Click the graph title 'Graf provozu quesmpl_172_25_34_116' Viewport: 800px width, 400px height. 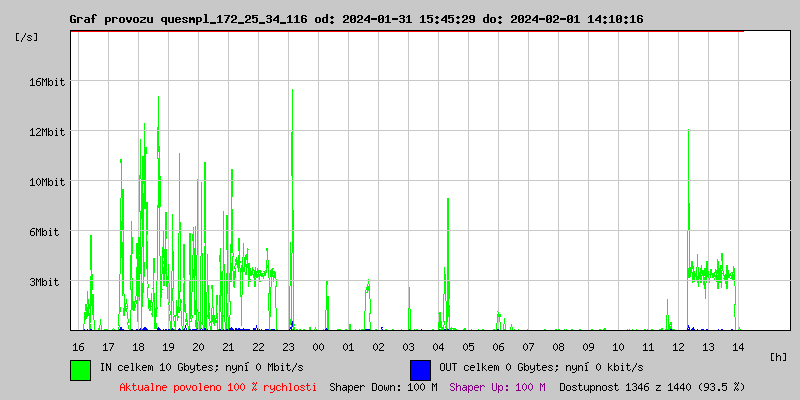click(x=188, y=19)
